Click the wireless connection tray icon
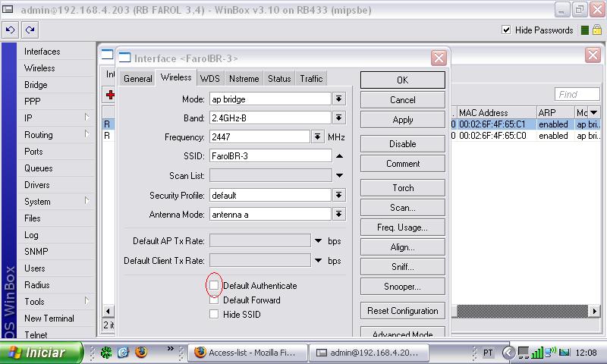This screenshot has width=607, height=364. point(550,352)
